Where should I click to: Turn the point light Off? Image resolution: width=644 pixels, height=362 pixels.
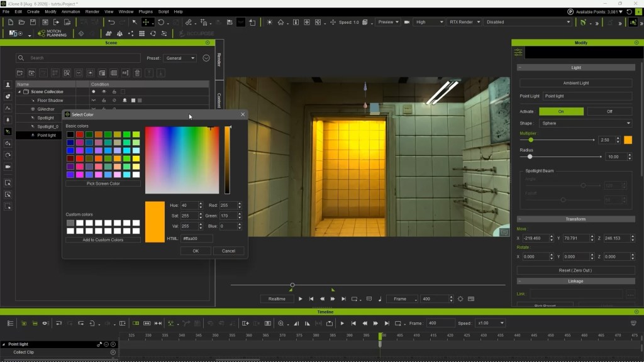609,112
